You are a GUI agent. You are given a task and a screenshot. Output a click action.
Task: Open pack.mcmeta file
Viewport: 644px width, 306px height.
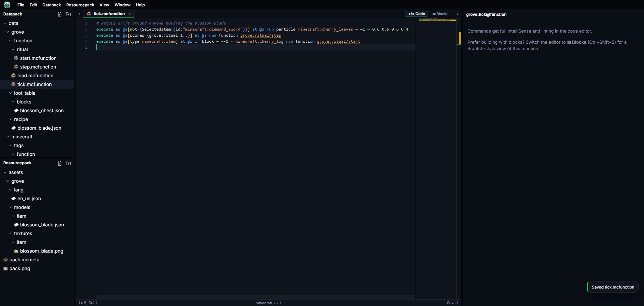(37, 260)
